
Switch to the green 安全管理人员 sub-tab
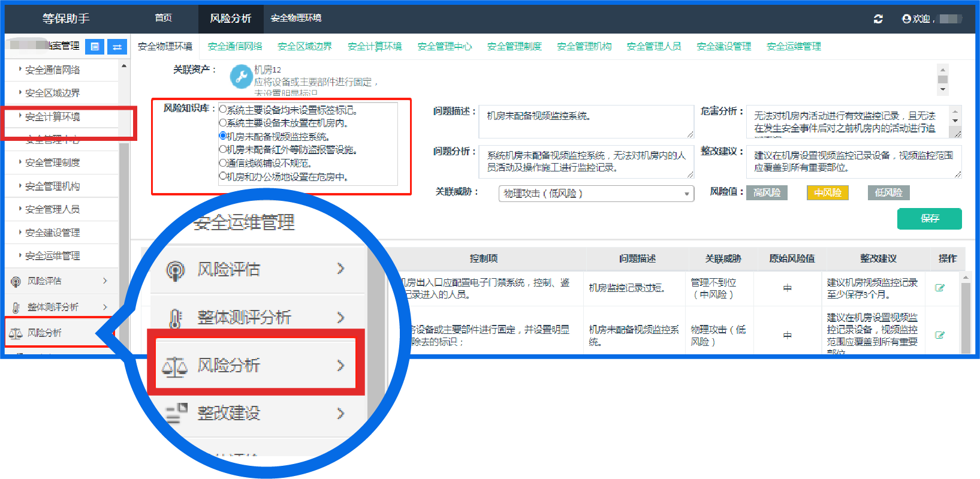pyautogui.click(x=654, y=46)
